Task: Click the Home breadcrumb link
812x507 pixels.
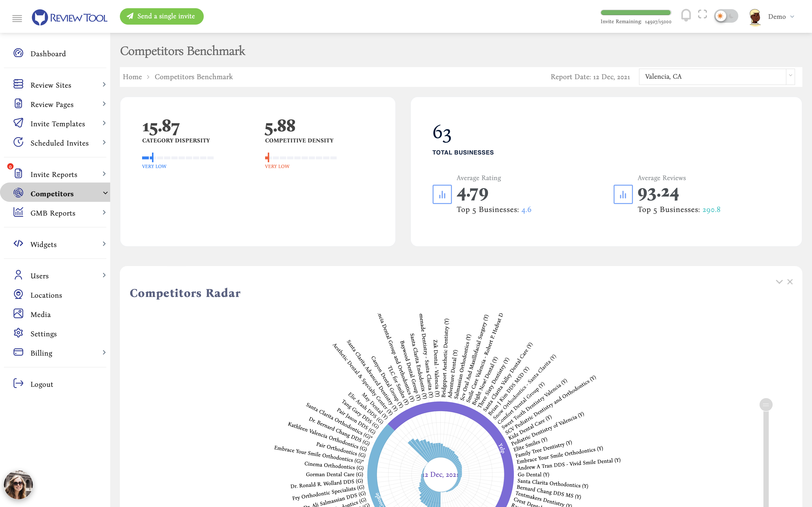Action: click(132, 77)
